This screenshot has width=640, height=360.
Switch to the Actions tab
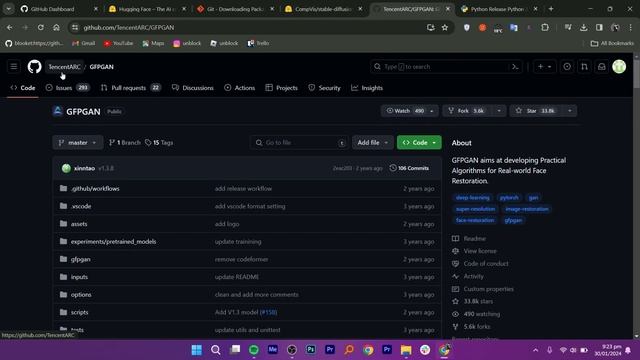coord(240,88)
